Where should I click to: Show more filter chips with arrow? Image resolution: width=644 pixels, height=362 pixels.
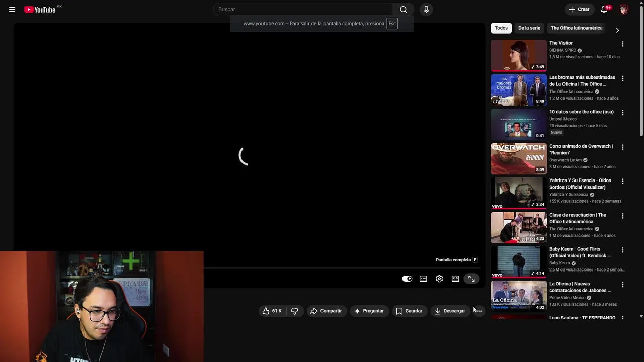[617, 30]
